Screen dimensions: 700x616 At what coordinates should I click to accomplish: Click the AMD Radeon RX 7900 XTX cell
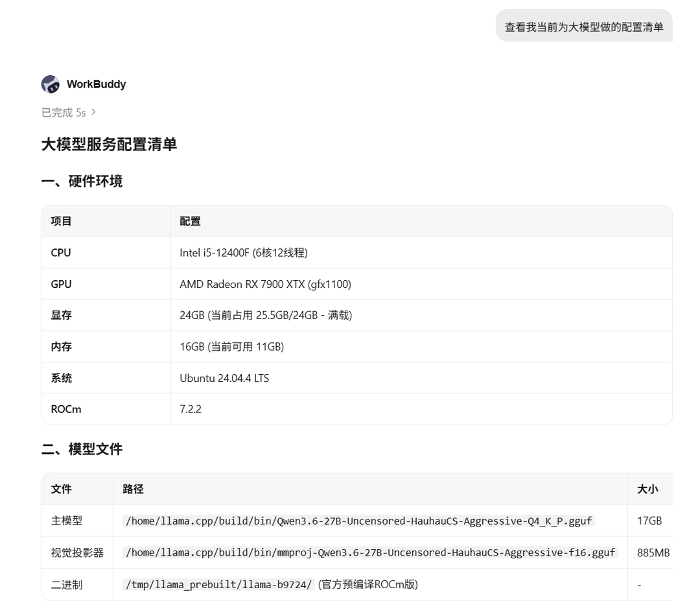[265, 284]
